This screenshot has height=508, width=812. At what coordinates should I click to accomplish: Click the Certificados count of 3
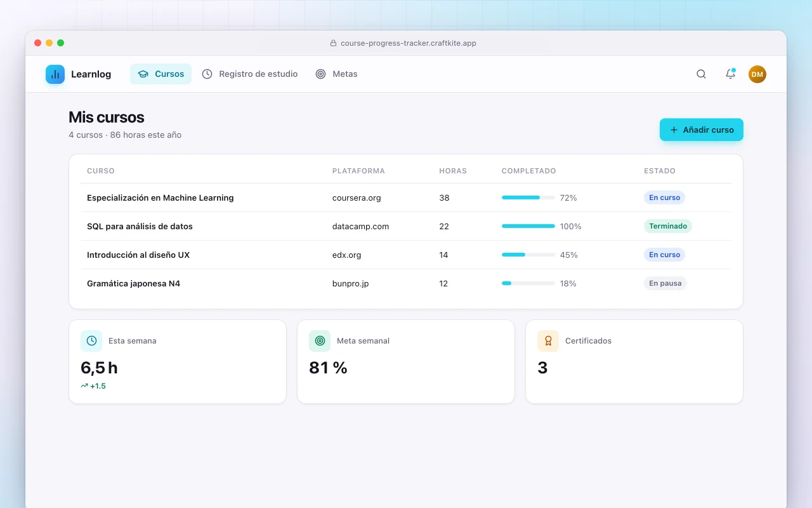pos(542,368)
